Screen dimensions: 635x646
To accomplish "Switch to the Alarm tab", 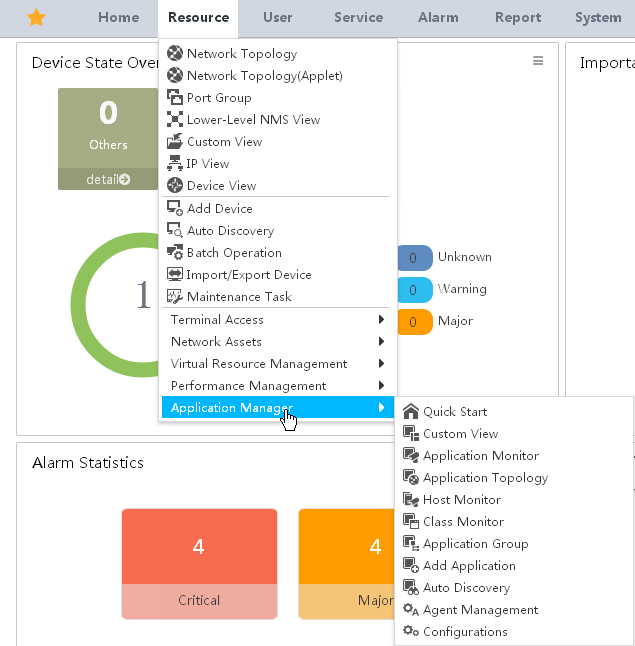I will click(438, 18).
